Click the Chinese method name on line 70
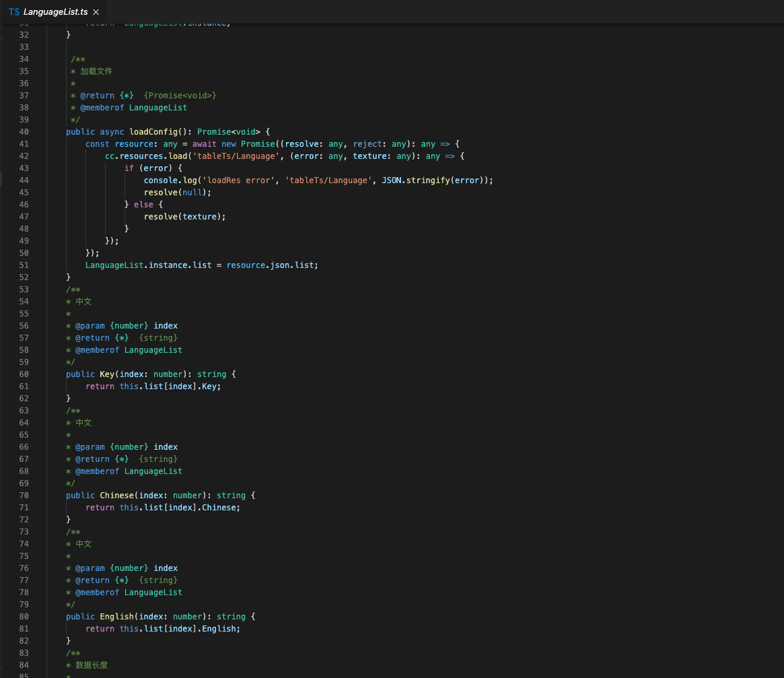Viewport: 784px width, 678px height. pos(116,495)
